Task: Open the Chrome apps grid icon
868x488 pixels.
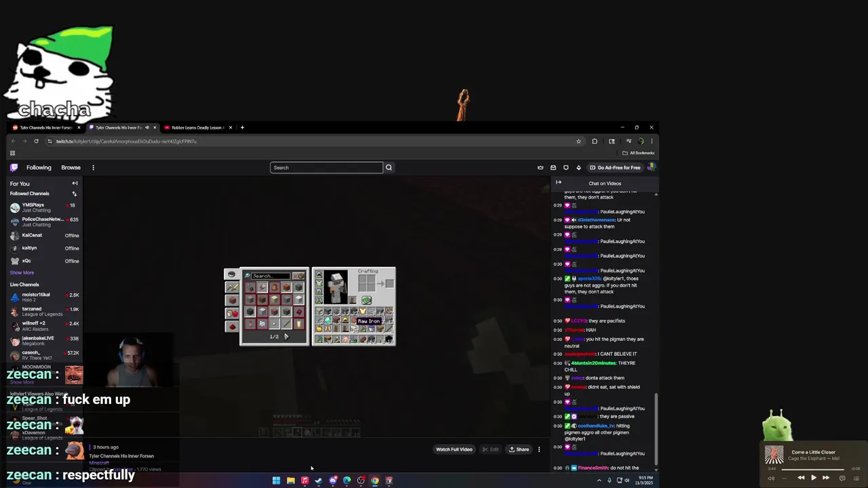Action: click(x=12, y=153)
